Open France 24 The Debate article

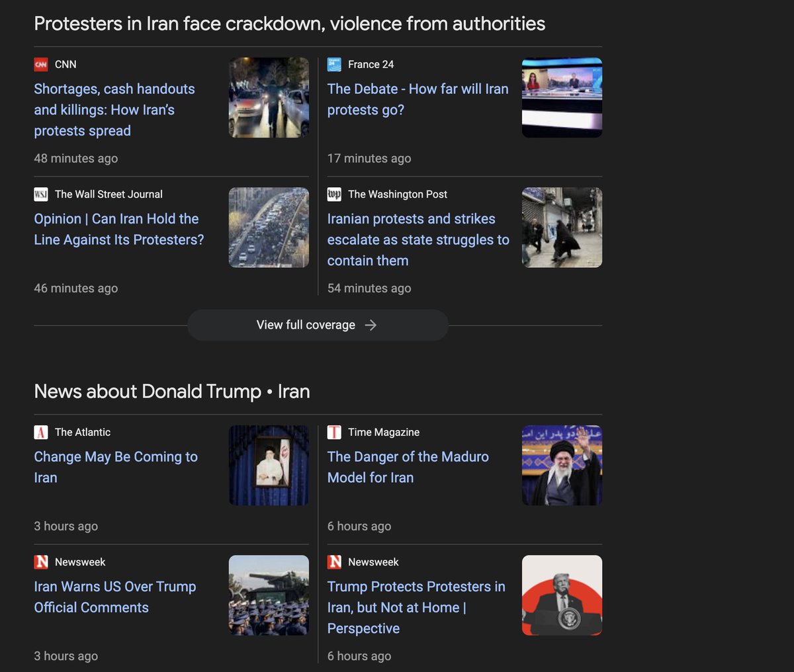pos(418,99)
